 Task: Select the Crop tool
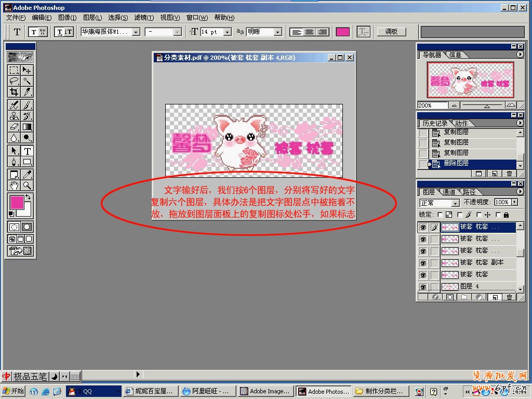click(14, 92)
